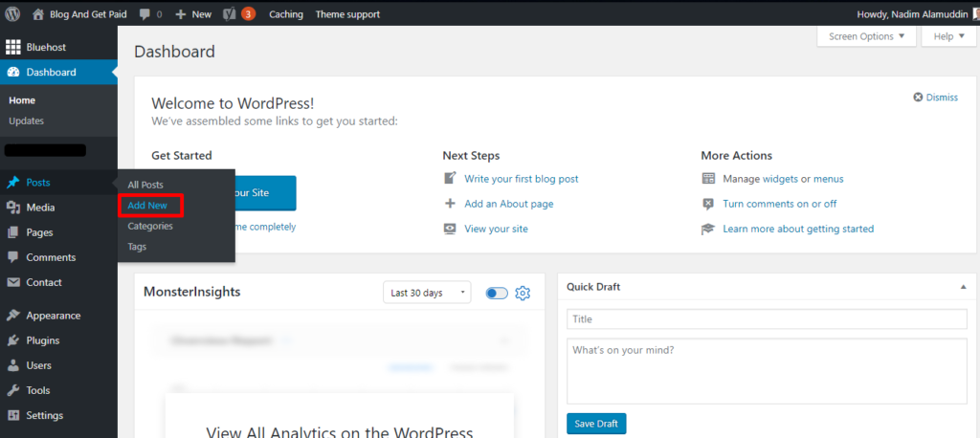
Task: Click Turn comments on or off link
Action: [779, 204]
